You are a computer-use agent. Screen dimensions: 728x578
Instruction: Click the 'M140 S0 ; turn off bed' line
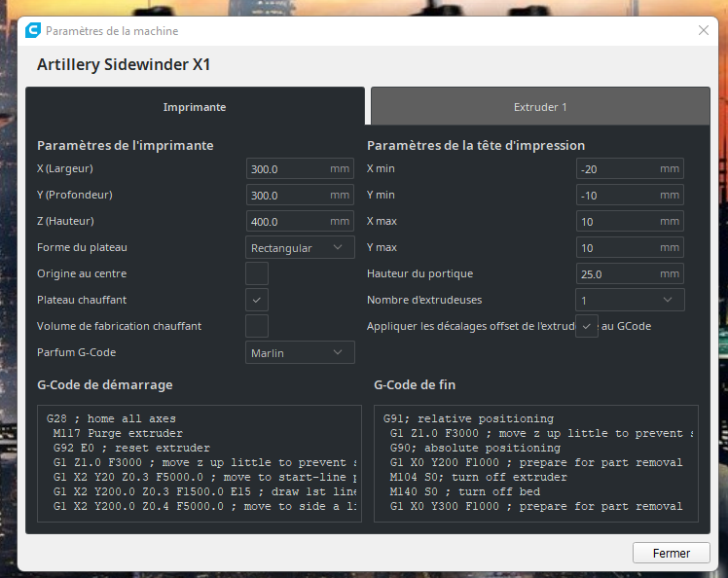[465, 491]
